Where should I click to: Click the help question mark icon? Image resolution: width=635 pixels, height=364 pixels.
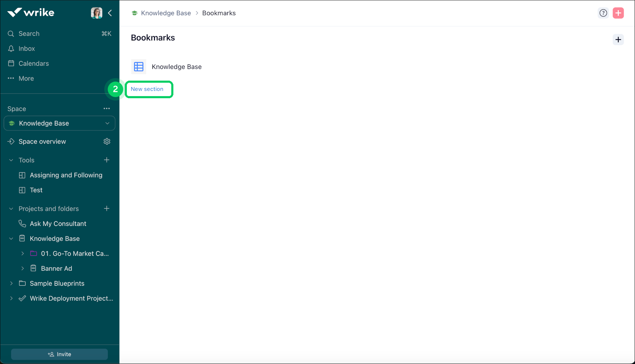tap(603, 13)
